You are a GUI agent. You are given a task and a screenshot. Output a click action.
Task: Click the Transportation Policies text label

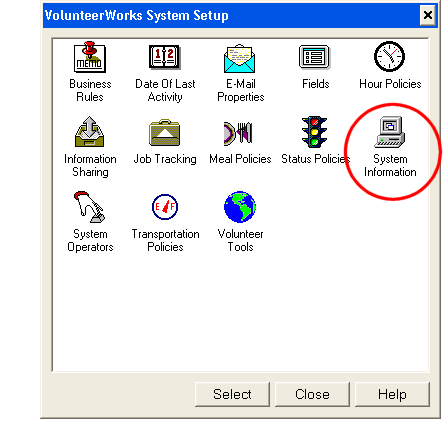click(x=165, y=240)
